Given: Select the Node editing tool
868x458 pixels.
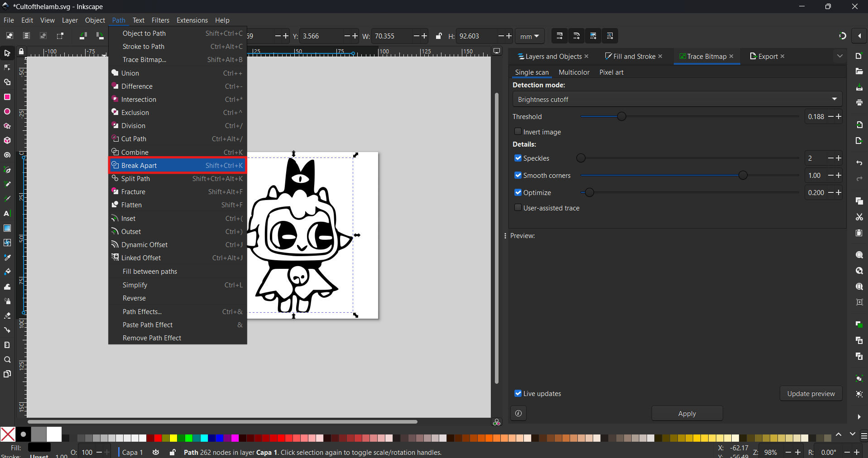Looking at the screenshot, I should (7, 67).
